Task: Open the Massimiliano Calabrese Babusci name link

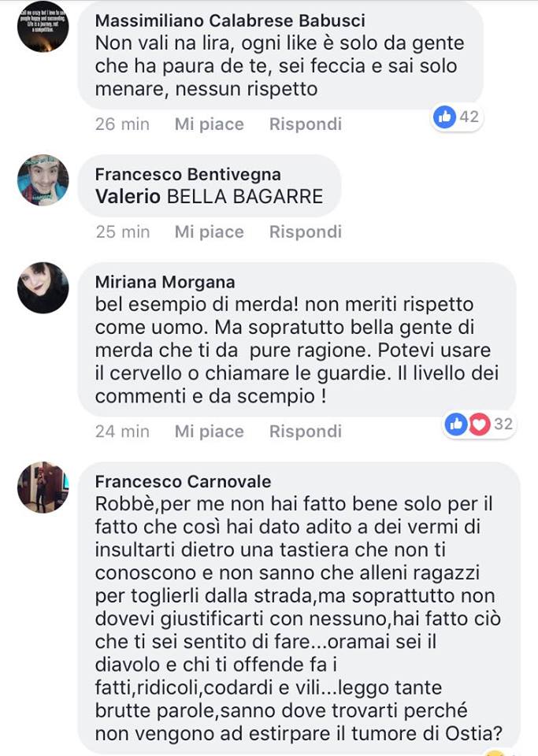Action: point(230,20)
